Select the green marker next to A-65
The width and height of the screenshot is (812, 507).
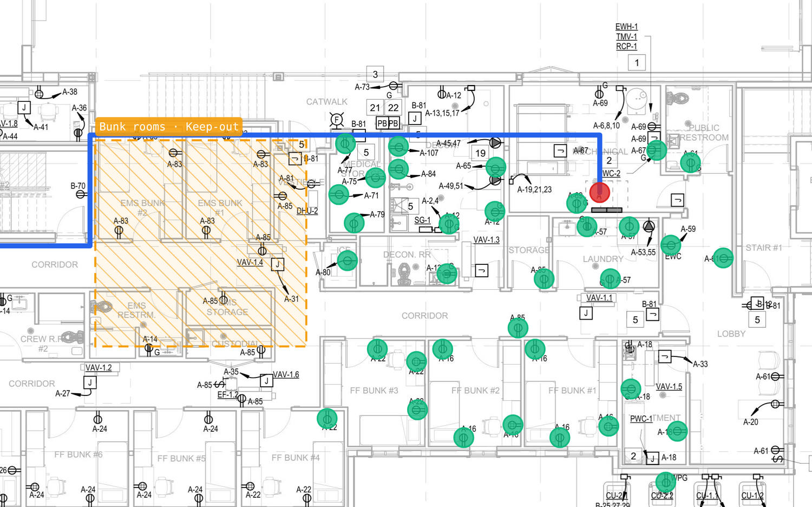495,167
